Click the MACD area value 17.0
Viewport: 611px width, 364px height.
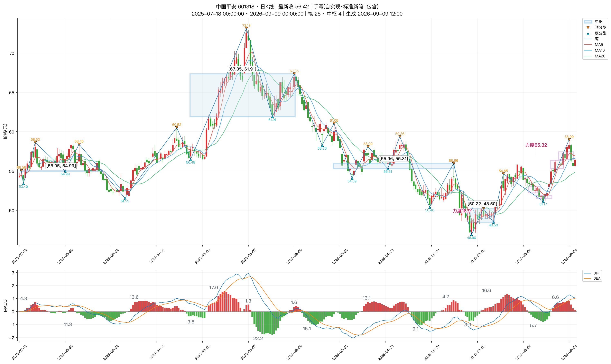pos(213,288)
